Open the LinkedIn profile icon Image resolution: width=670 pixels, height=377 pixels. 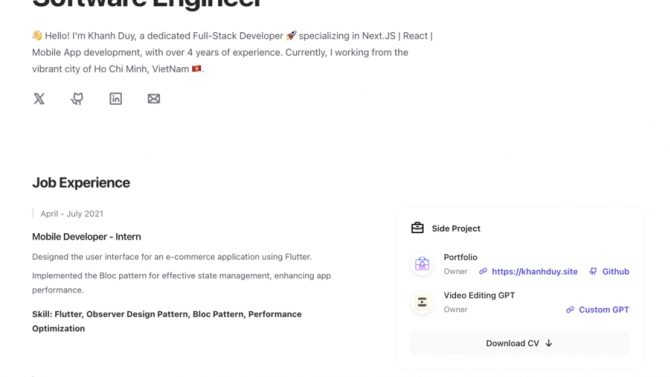116,99
